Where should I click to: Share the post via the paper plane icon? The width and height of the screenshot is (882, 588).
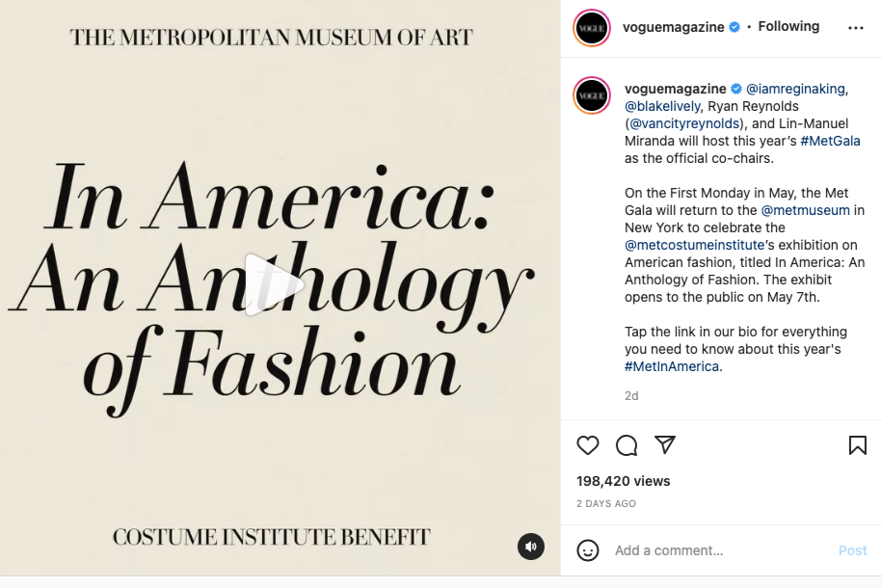point(665,445)
